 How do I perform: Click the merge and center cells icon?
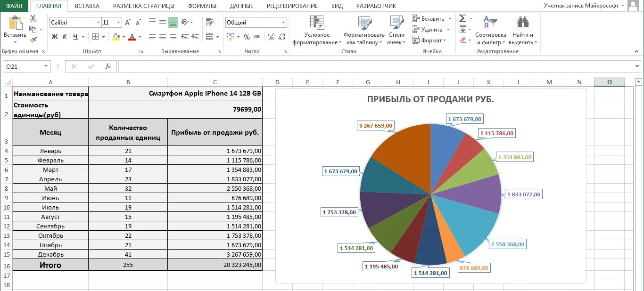(x=209, y=37)
